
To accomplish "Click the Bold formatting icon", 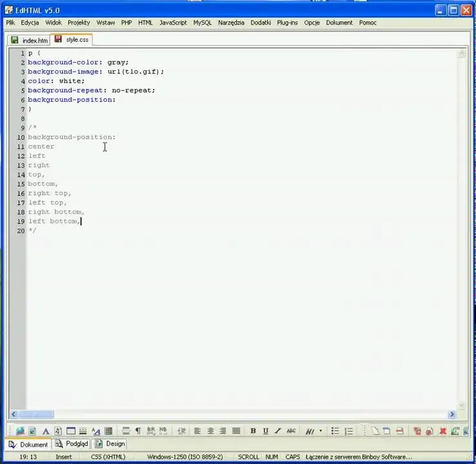I will (x=253, y=430).
